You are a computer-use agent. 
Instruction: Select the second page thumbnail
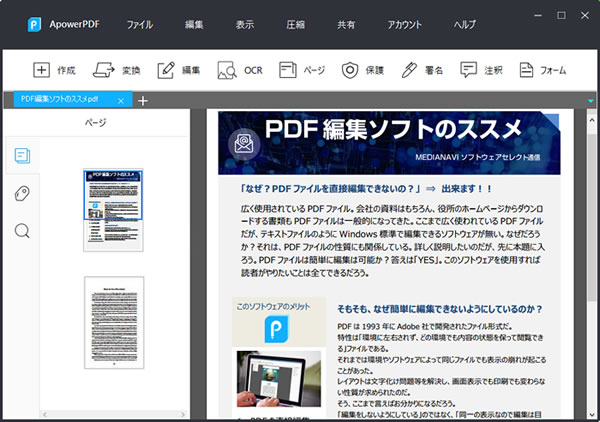(x=114, y=323)
